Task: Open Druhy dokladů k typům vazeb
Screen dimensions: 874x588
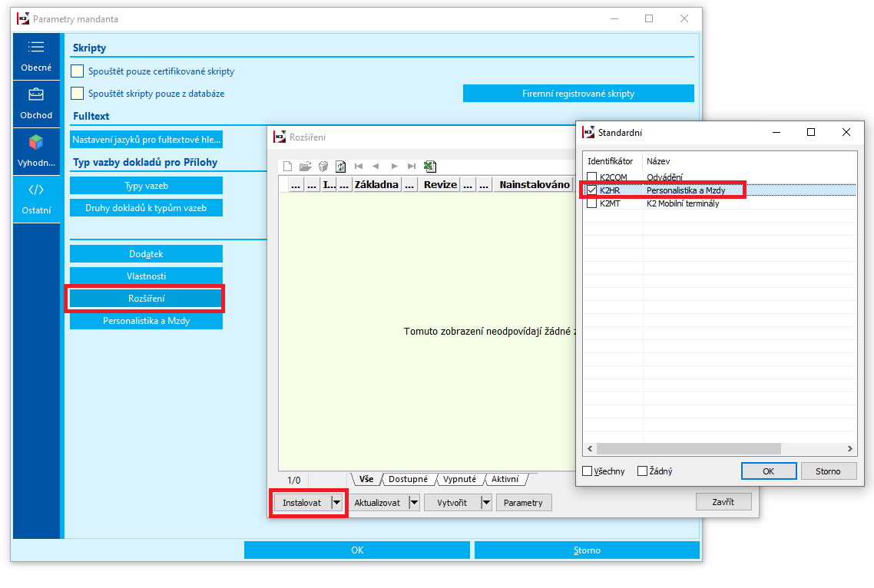Action: pos(146,208)
